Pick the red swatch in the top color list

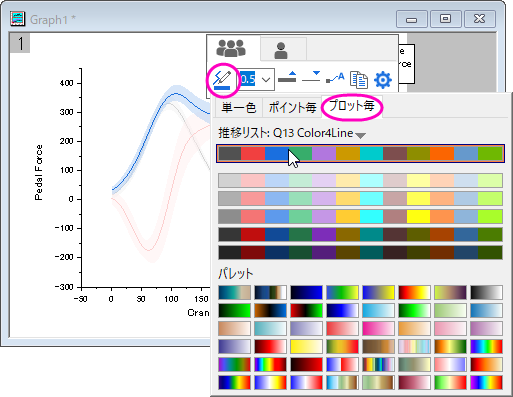pos(253,154)
